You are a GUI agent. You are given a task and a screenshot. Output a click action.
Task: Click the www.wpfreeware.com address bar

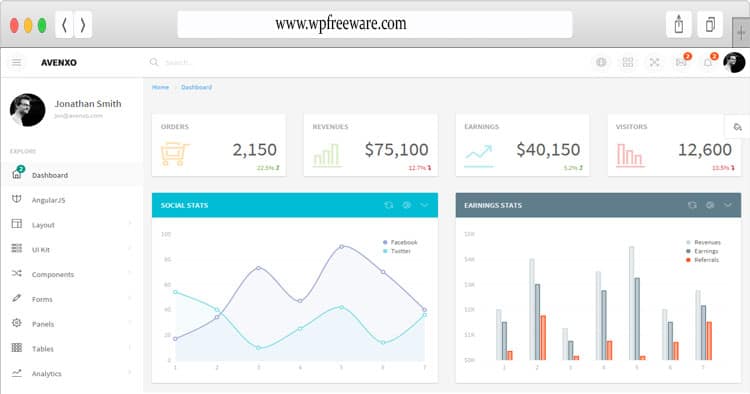(x=375, y=24)
